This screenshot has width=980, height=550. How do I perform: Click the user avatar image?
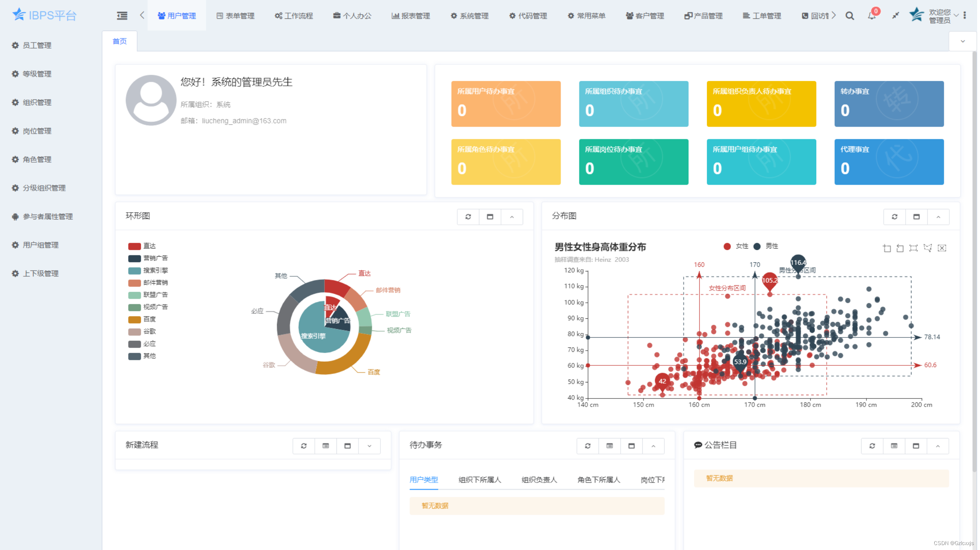click(151, 100)
